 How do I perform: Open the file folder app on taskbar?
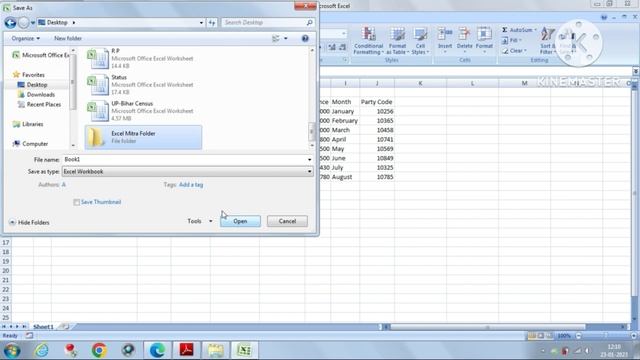pos(216,350)
